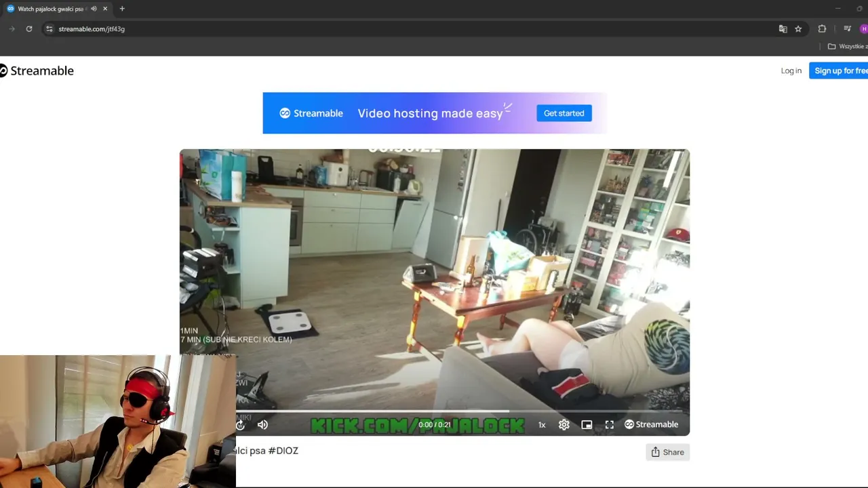Mute the video with the speaker icon

point(262,425)
